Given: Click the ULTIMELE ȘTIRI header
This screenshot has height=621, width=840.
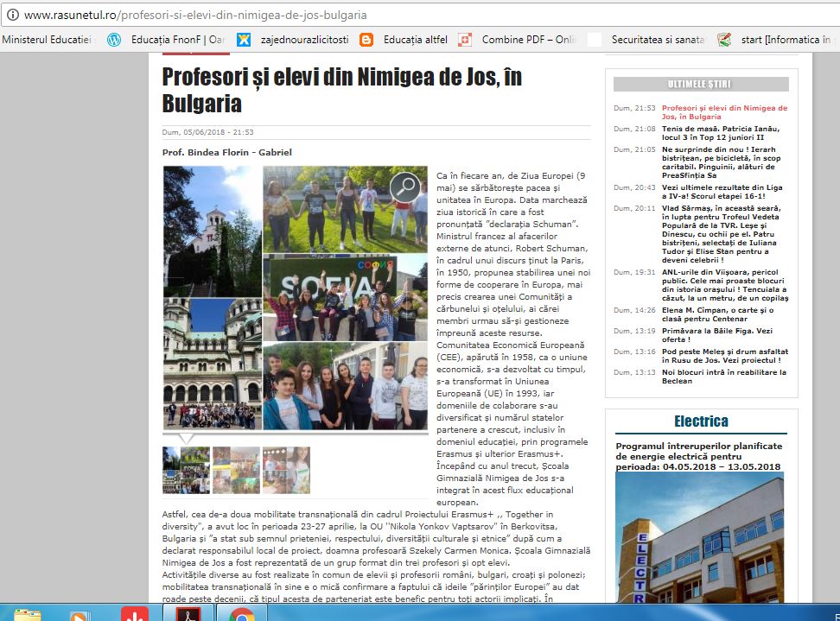Looking at the screenshot, I should point(701,84).
